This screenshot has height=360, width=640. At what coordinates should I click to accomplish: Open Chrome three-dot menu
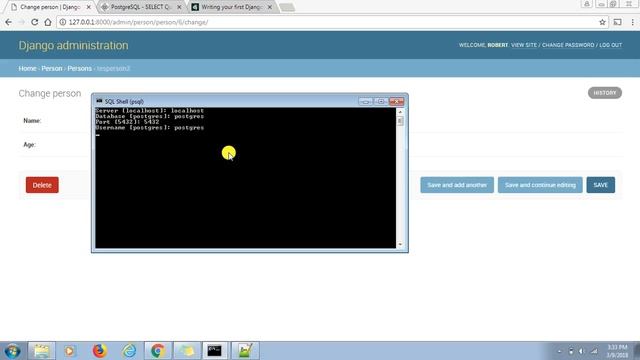pyautogui.click(x=632, y=22)
